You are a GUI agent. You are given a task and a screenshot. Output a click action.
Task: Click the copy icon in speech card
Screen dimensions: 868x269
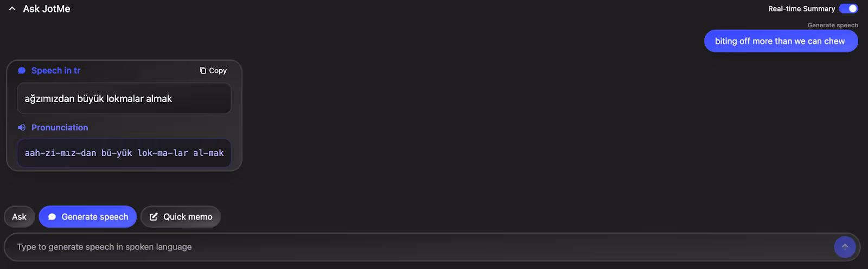pyautogui.click(x=203, y=71)
